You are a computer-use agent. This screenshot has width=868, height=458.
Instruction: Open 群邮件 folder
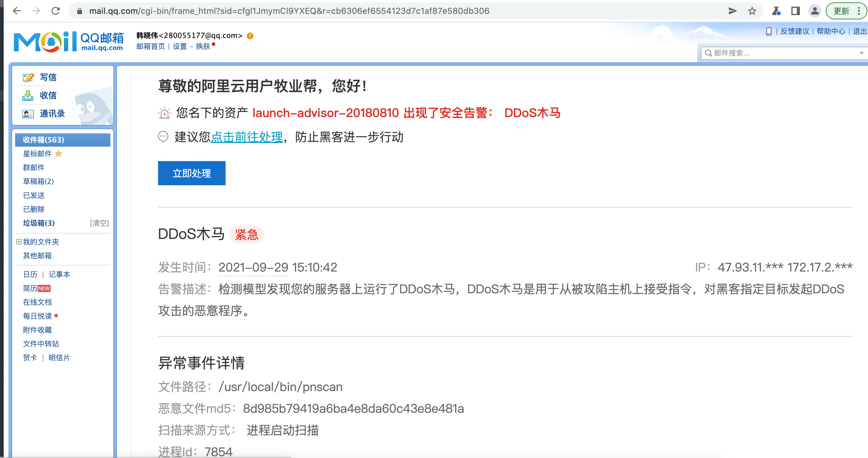(x=34, y=167)
